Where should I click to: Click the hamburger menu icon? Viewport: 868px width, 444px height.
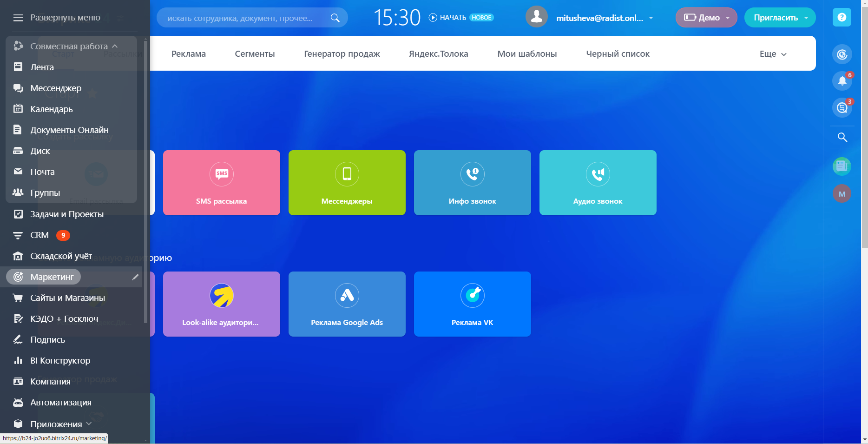[x=18, y=18]
